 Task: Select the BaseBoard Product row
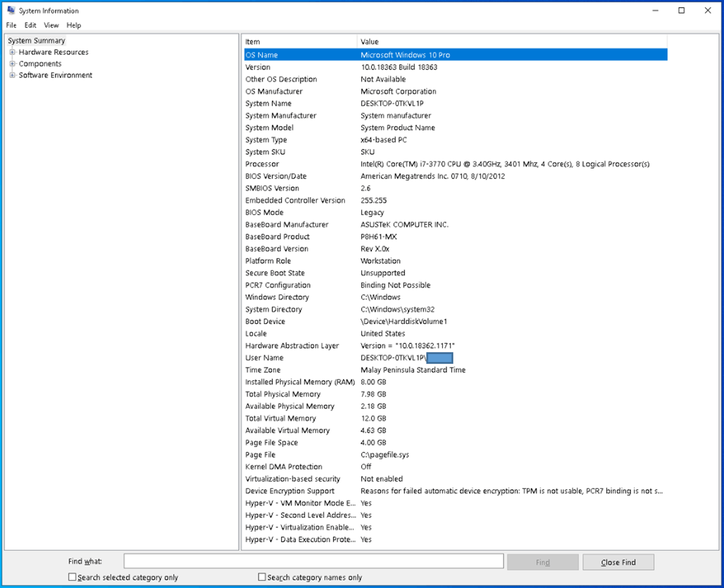[456, 237]
